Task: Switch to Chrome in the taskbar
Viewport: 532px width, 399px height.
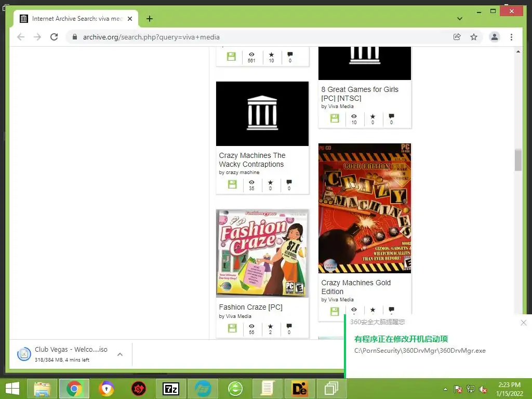Action: click(74, 389)
